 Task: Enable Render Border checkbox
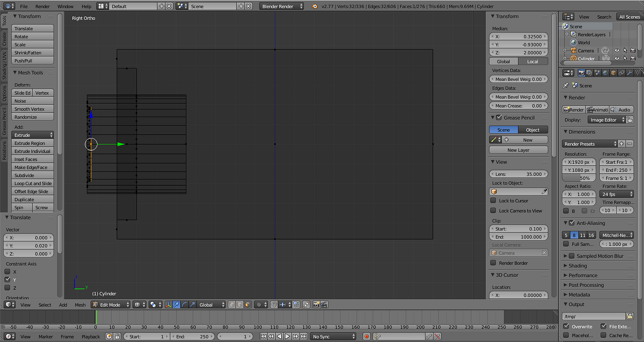coord(493,263)
